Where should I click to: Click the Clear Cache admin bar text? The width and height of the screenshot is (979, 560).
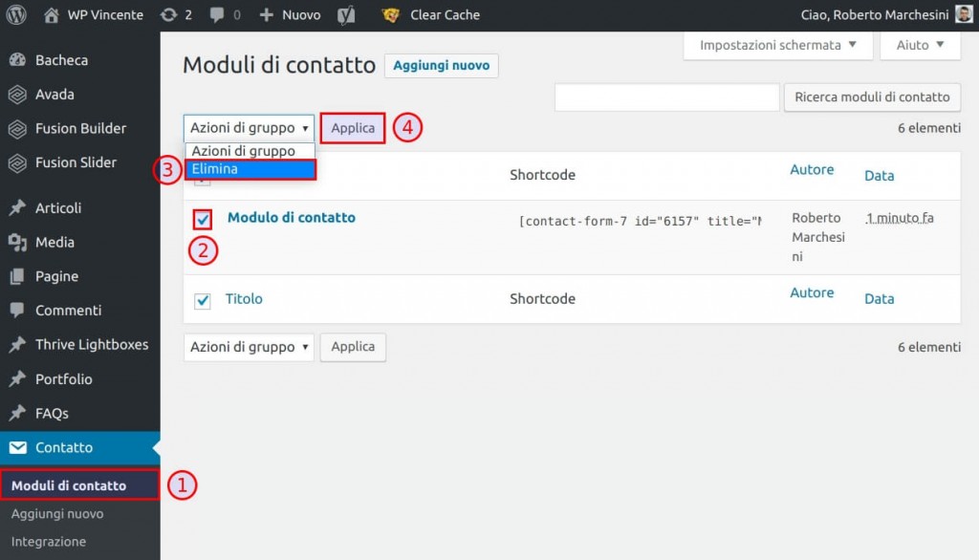click(446, 14)
